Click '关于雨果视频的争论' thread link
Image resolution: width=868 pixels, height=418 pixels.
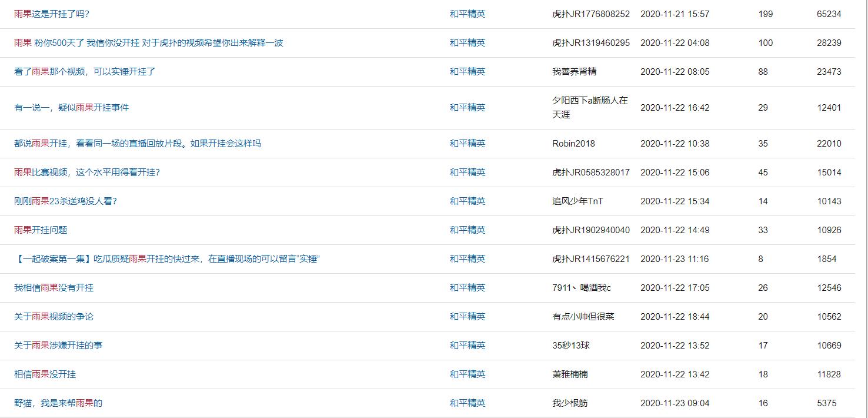(54, 317)
